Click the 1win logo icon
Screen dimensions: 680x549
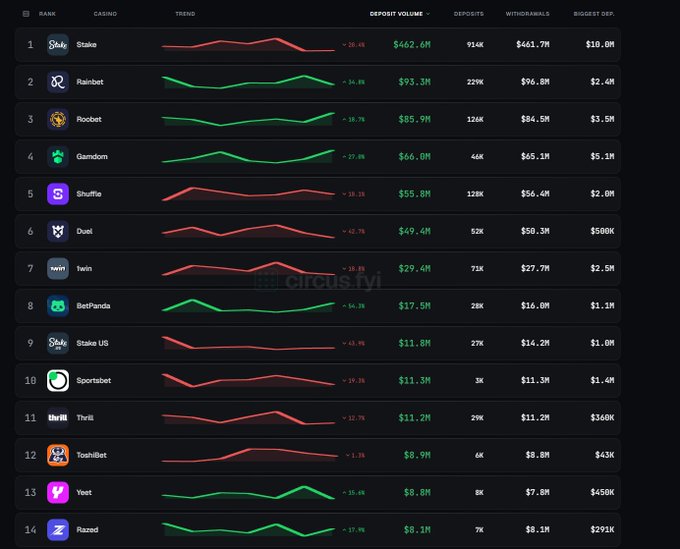(x=58, y=268)
